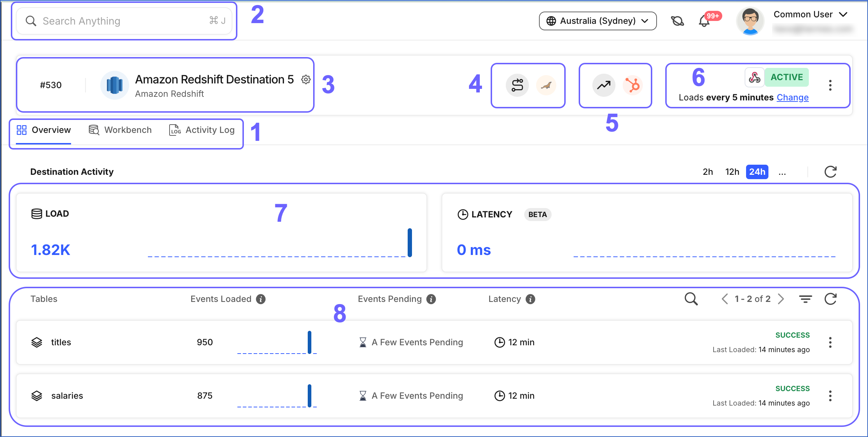Click the 0 ms latency value
868x437 pixels.
pyautogui.click(x=474, y=250)
